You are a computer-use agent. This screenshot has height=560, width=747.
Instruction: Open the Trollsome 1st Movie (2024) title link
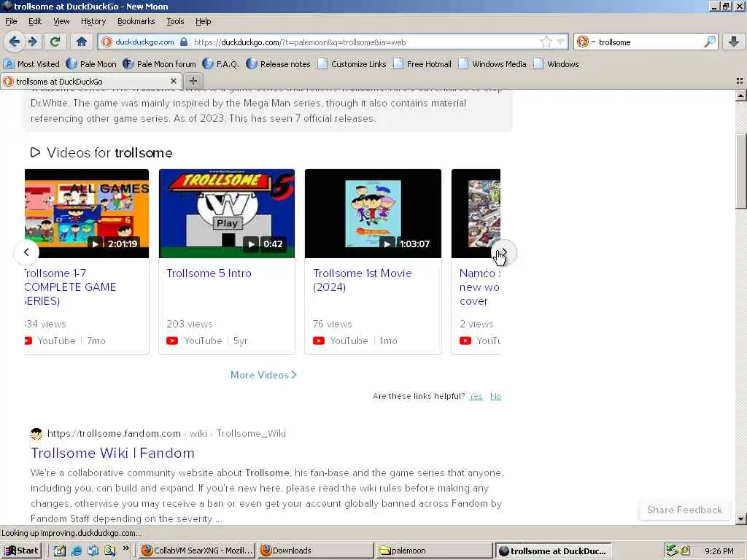(x=362, y=280)
